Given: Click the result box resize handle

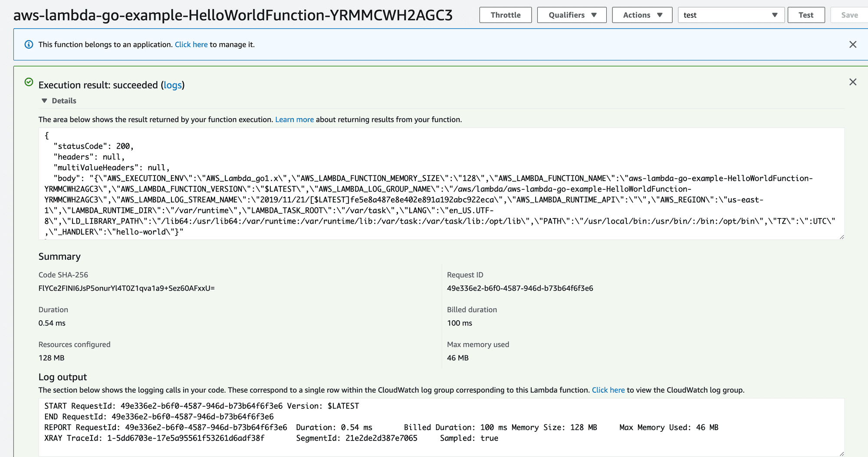Looking at the screenshot, I should (x=842, y=237).
